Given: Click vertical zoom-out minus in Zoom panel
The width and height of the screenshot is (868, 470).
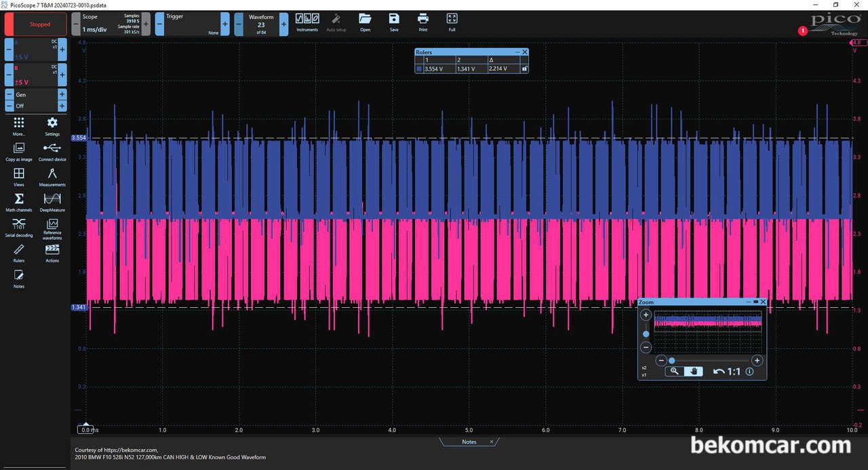Looking at the screenshot, I should [x=646, y=347].
